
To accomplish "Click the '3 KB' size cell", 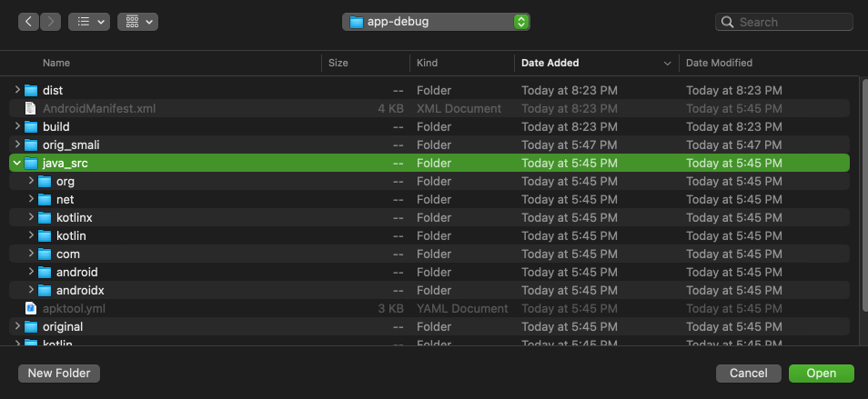I will 391,308.
